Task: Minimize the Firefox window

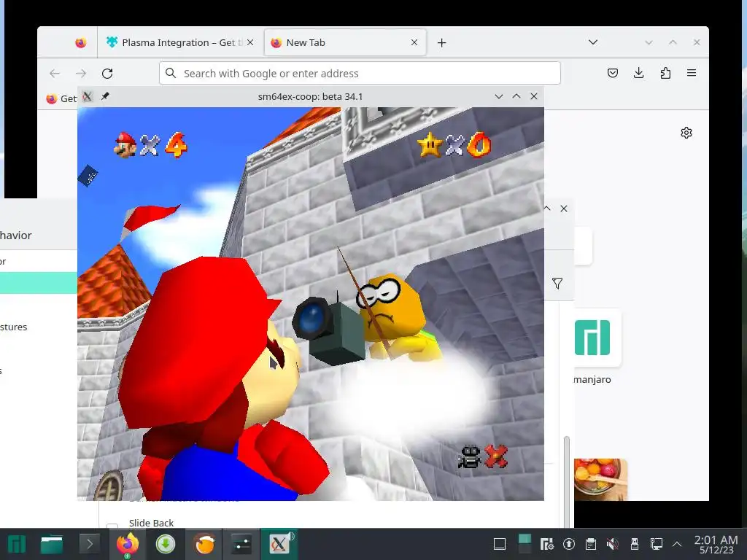Action: coord(649,42)
